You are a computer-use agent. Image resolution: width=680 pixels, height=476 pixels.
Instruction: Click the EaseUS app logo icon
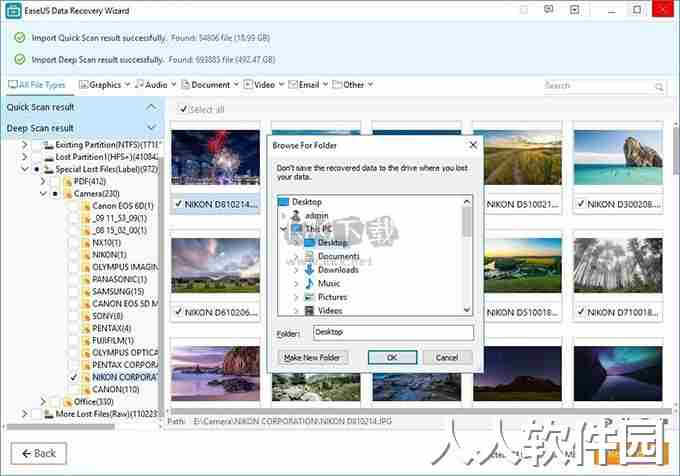13,10
